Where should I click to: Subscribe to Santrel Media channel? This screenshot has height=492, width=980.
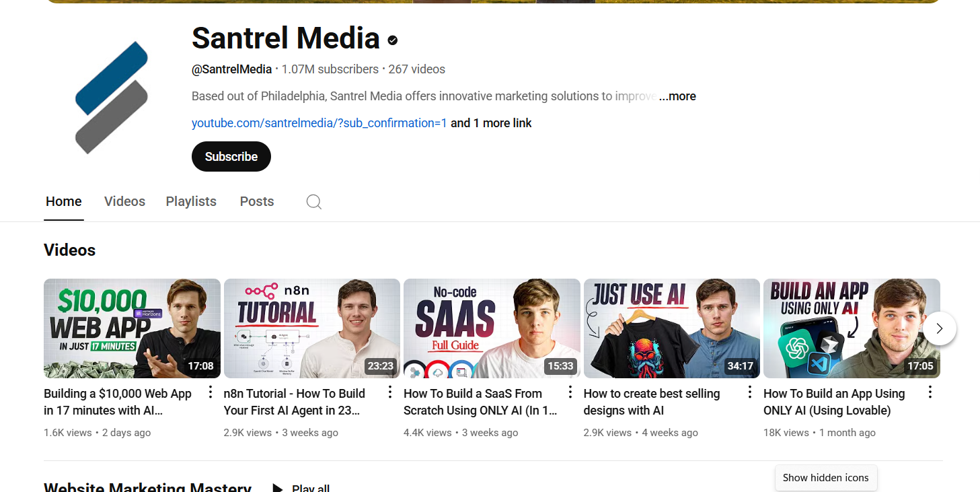coord(231,156)
